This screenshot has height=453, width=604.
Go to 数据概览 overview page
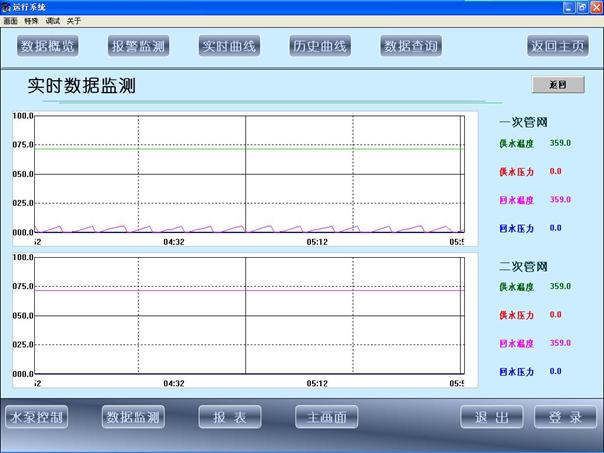pyautogui.click(x=48, y=46)
